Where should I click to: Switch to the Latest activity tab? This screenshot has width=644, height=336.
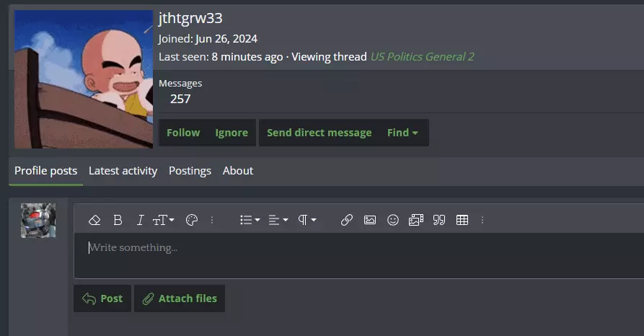pyautogui.click(x=123, y=171)
